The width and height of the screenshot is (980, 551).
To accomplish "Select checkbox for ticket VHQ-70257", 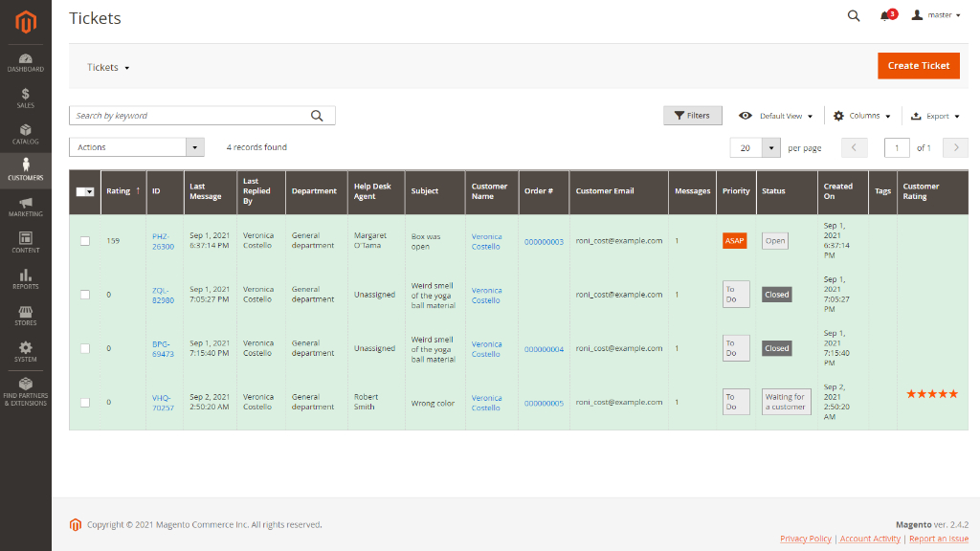I will click(85, 403).
